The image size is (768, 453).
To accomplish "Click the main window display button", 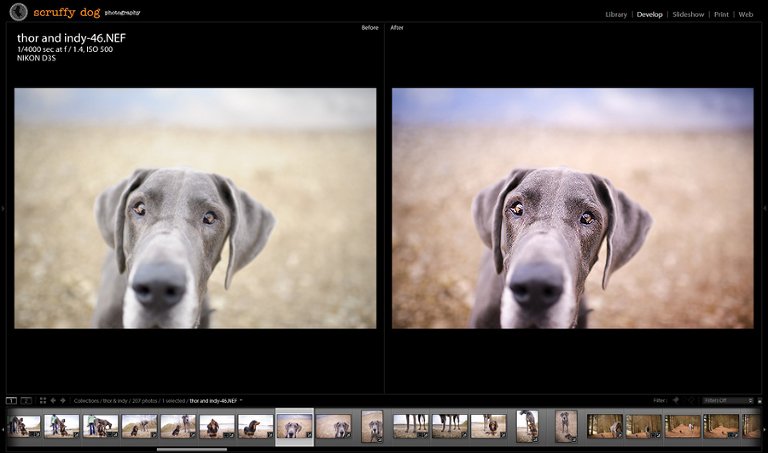I will [11, 400].
